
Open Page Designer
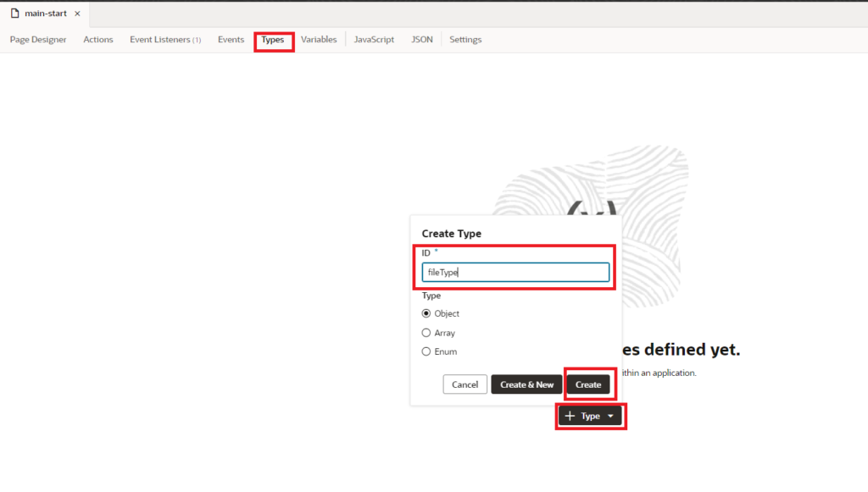pos(38,39)
